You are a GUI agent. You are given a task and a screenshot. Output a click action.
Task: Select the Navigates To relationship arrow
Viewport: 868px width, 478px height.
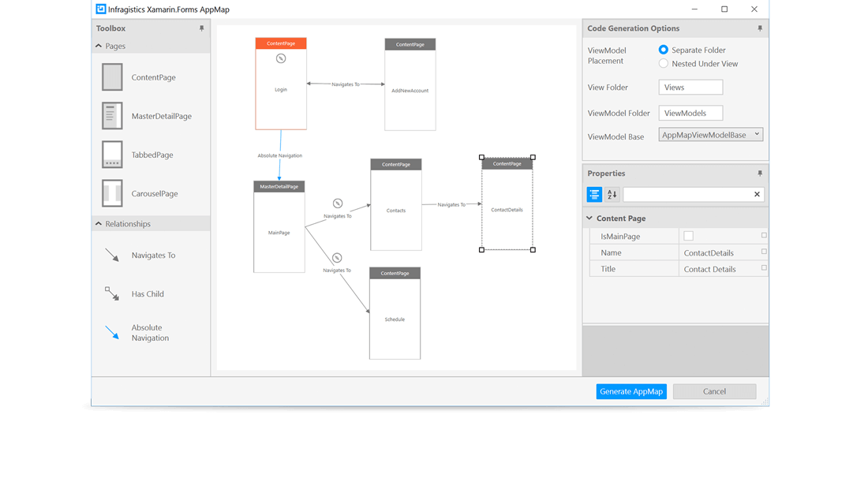[112, 255]
